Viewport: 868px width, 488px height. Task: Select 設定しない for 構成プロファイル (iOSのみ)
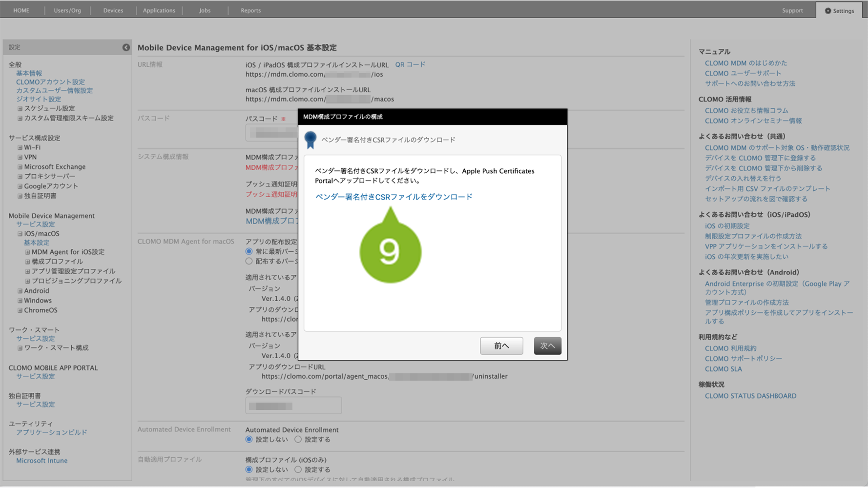pos(249,469)
